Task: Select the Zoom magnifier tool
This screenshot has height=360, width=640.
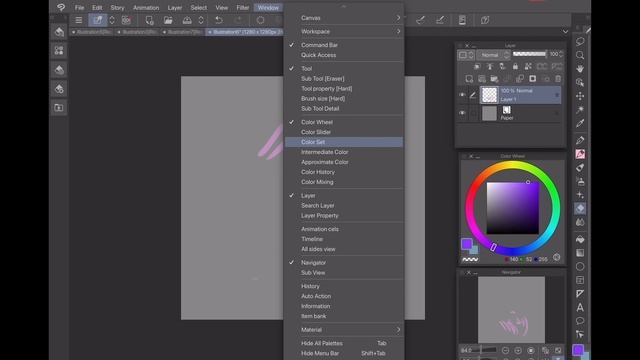Action: pos(580,55)
